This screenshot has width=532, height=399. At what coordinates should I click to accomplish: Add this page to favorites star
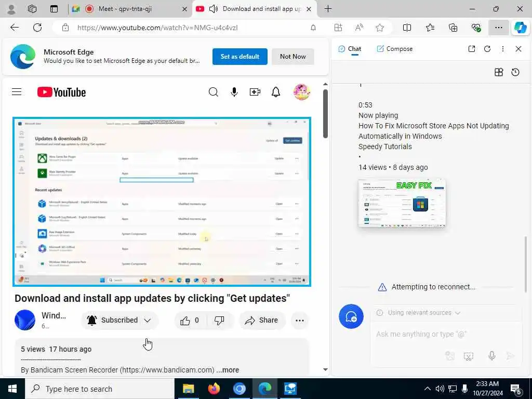tap(380, 28)
